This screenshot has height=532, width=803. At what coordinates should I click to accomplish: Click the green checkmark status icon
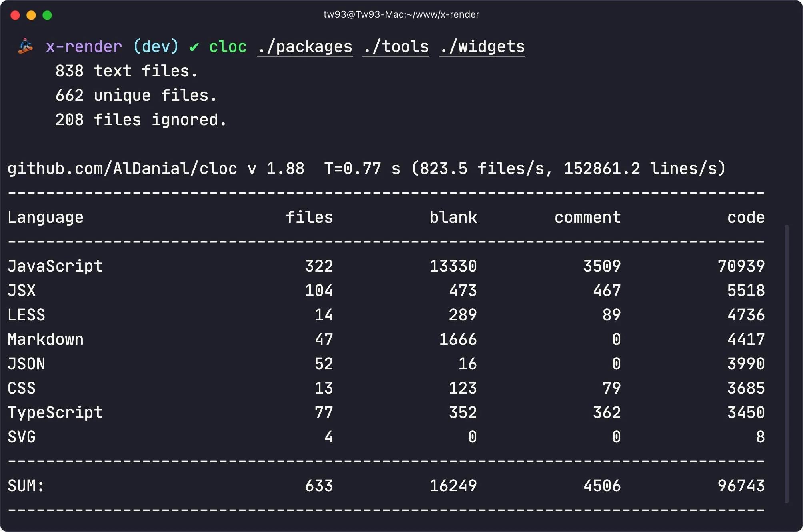coord(194,47)
